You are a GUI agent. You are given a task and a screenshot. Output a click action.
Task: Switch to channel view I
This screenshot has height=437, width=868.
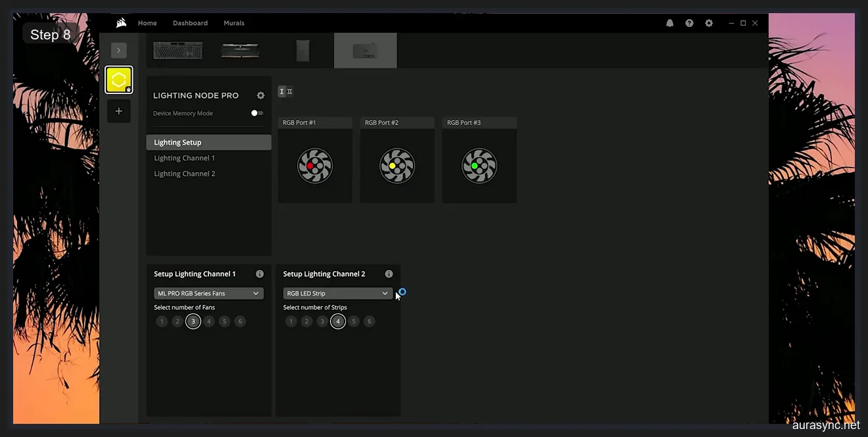281,91
